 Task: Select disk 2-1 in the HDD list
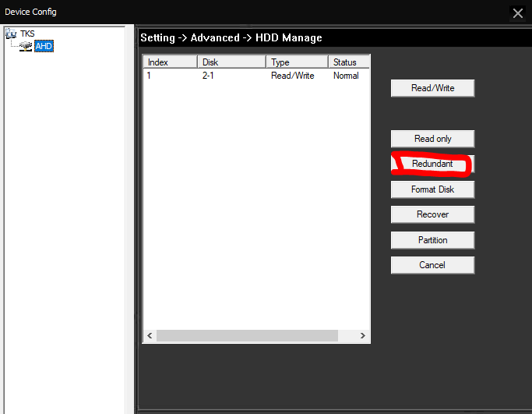209,76
